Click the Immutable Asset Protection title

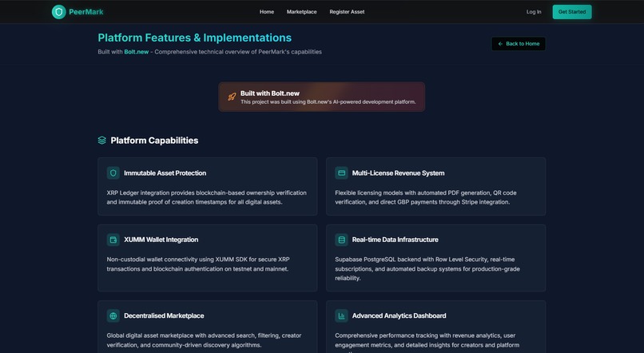pyautogui.click(x=165, y=173)
